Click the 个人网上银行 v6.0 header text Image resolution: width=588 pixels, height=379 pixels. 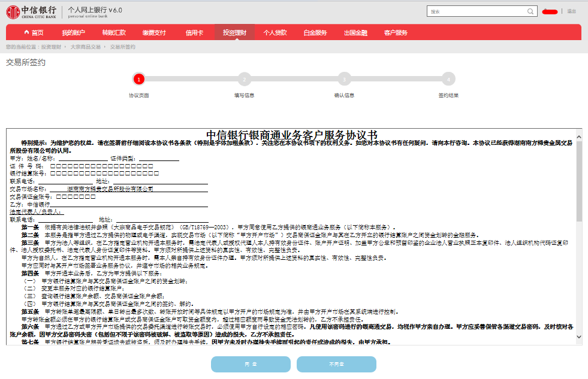[95, 10]
